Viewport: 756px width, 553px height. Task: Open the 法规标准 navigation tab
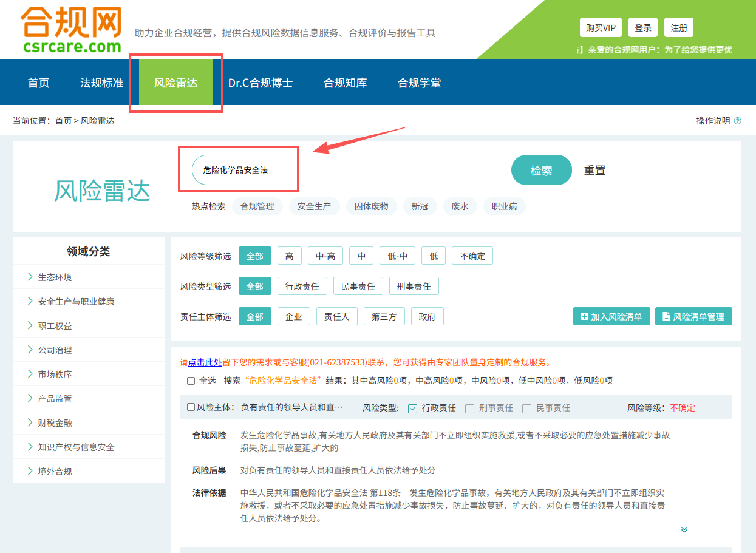(101, 83)
